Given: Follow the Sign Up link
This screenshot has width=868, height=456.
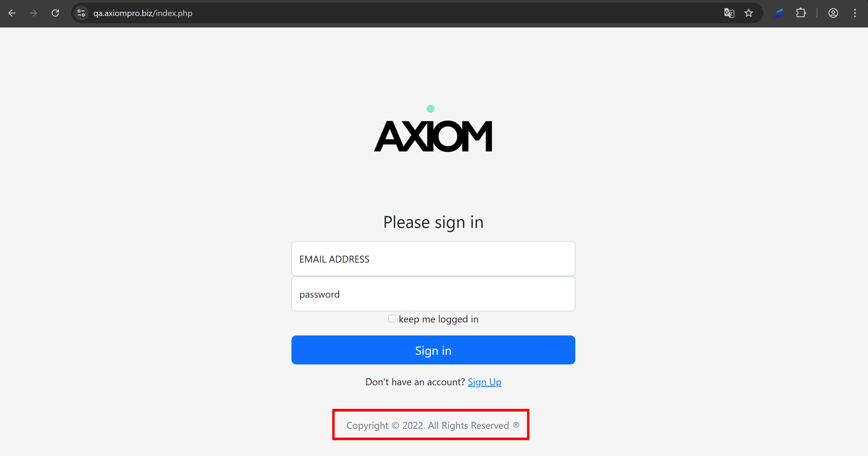Looking at the screenshot, I should [x=484, y=382].
